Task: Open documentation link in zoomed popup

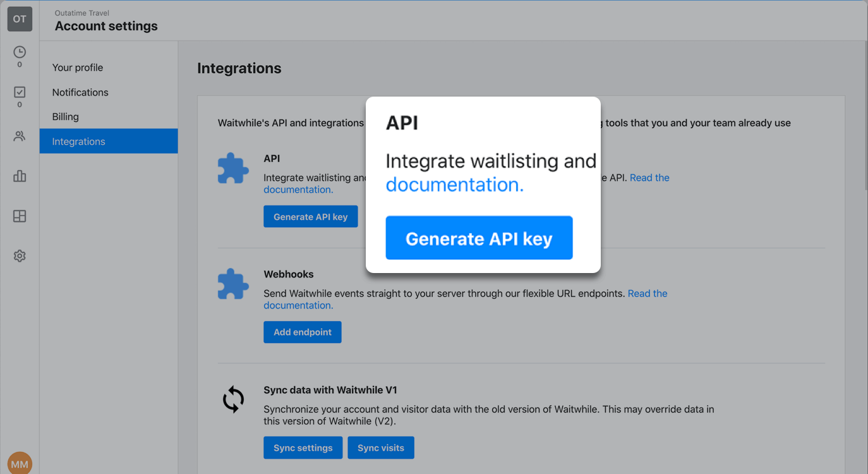Action: [x=454, y=185]
